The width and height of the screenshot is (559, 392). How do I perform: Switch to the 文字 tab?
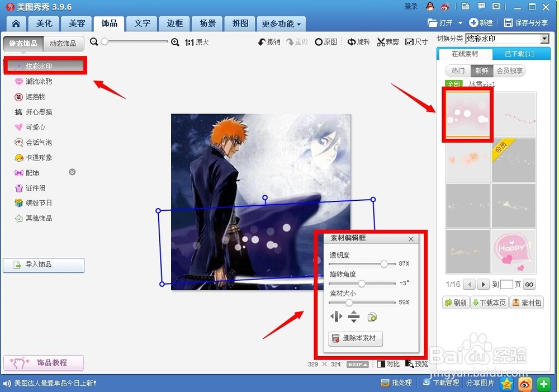point(142,24)
